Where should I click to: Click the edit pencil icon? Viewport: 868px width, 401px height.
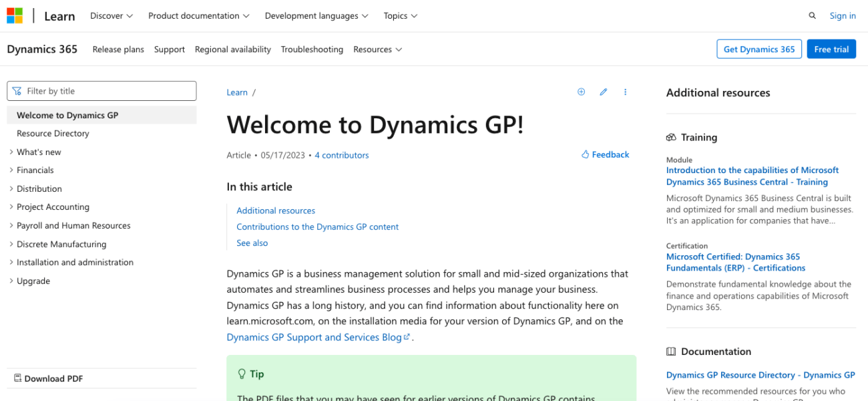pyautogui.click(x=604, y=92)
